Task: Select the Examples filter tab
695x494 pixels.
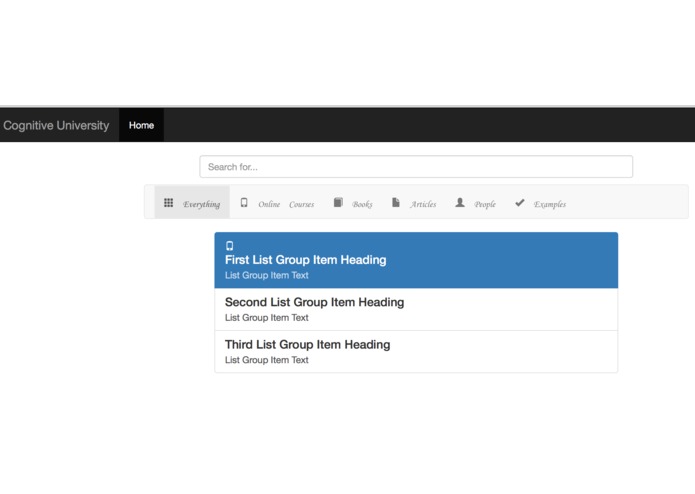Action: [540, 202]
